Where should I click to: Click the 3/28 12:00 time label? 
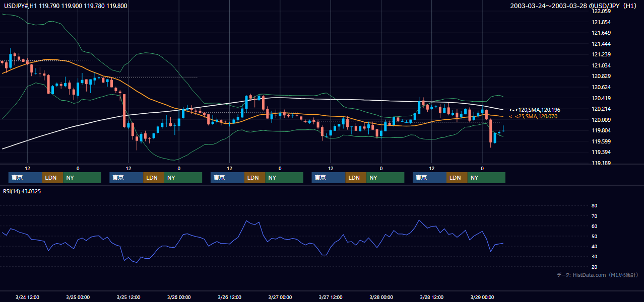point(431,297)
